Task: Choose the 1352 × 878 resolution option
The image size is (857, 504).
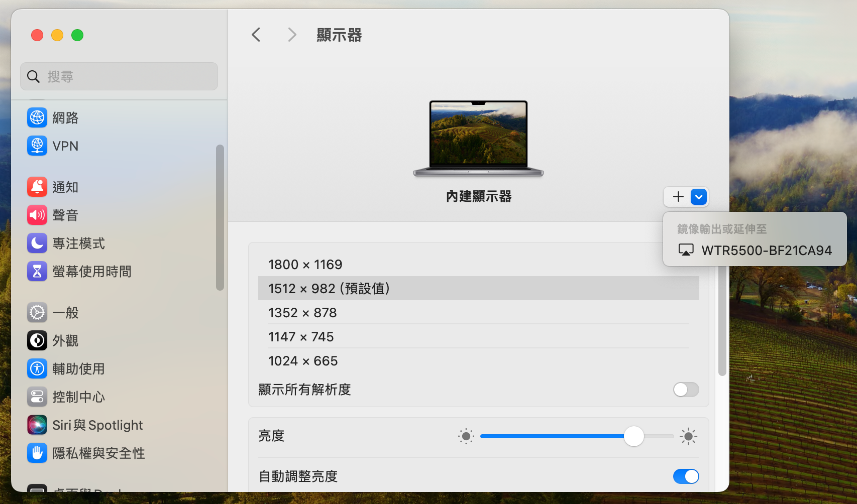Action: pos(302,313)
